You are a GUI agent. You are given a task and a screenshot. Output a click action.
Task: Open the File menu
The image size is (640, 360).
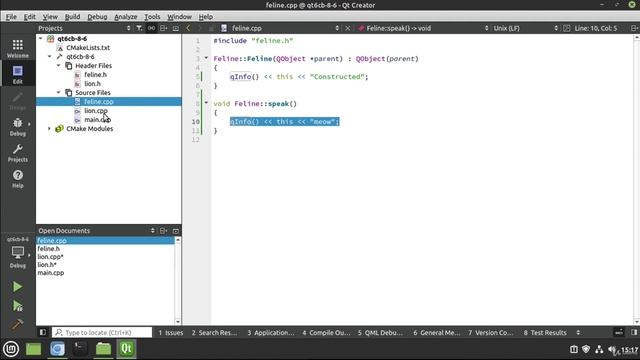11,17
